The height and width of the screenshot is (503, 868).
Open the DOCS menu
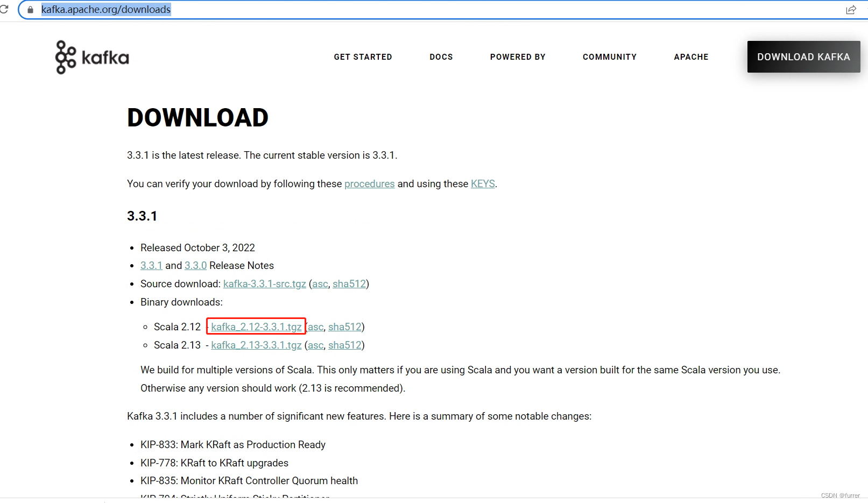pos(441,57)
